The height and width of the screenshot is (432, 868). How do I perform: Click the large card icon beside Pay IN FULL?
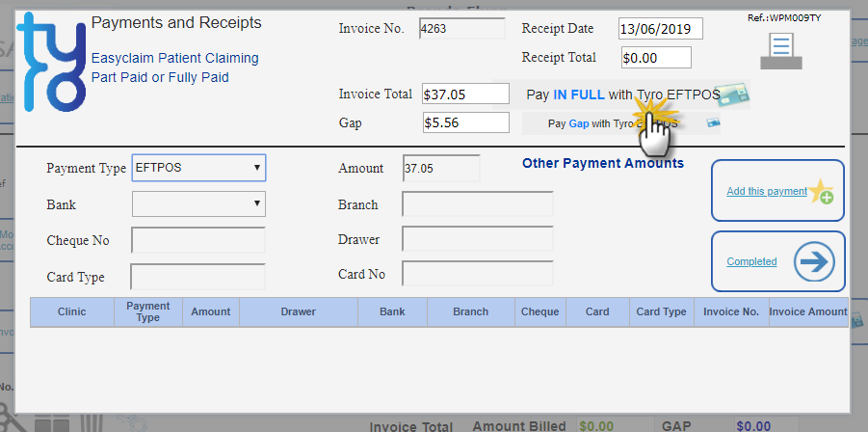735,94
